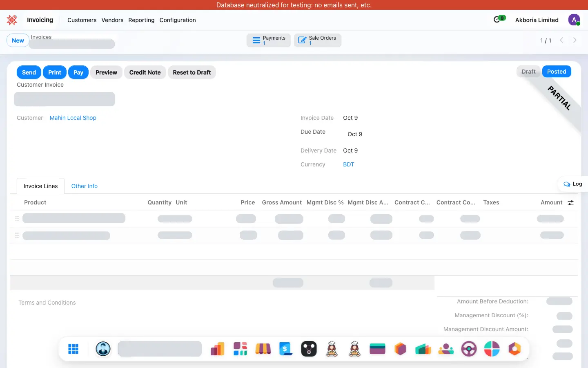The height and width of the screenshot is (368, 588).
Task: Open the Customers menu
Action: pyautogui.click(x=82, y=20)
